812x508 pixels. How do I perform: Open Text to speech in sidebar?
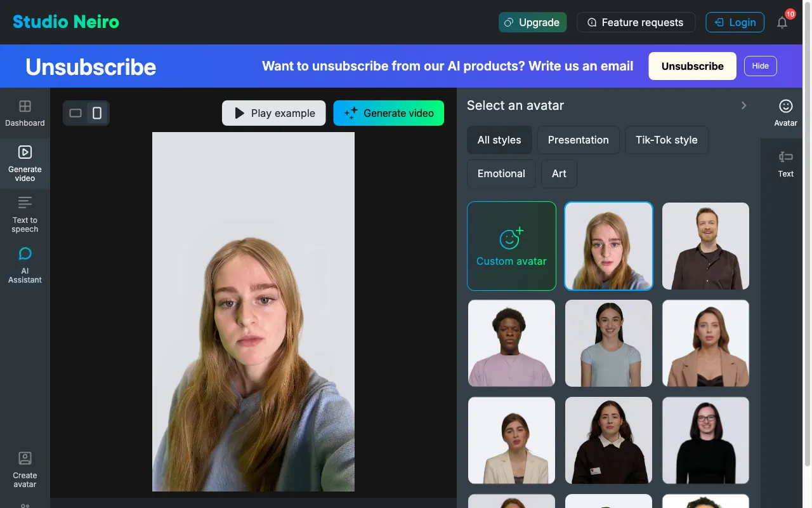(25, 214)
